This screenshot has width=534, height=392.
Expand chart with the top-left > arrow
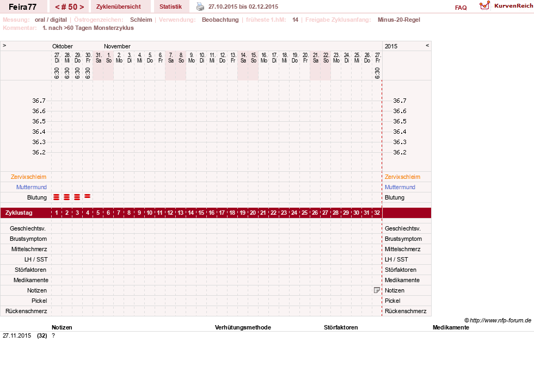coord(4,45)
